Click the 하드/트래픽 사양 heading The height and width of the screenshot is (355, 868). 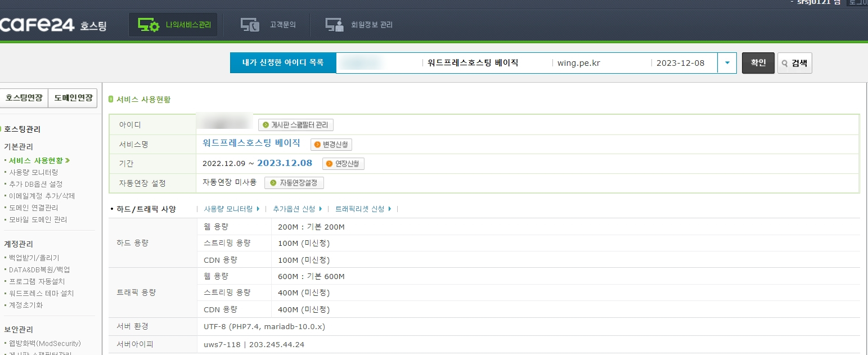(146, 209)
